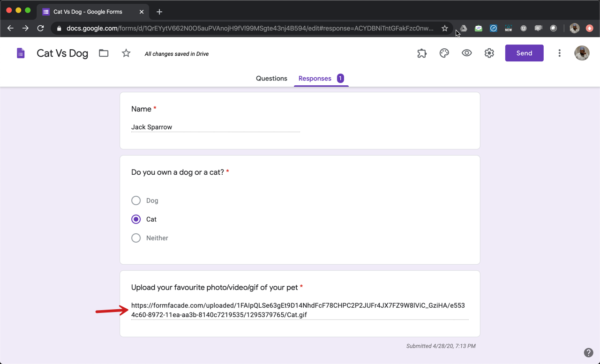Click the uploaded Cat.gif URL
The image size is (600, 364).
coord(298,310)
